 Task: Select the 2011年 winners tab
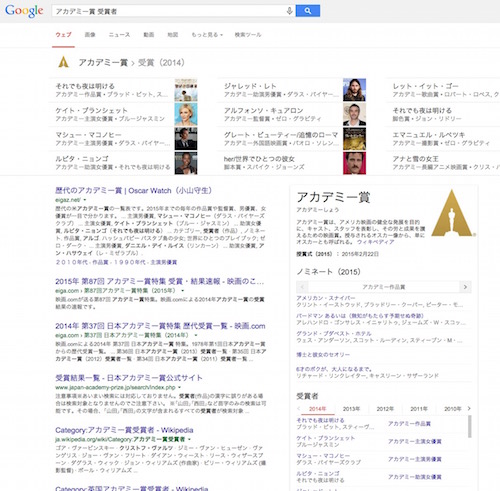[419, 409]
